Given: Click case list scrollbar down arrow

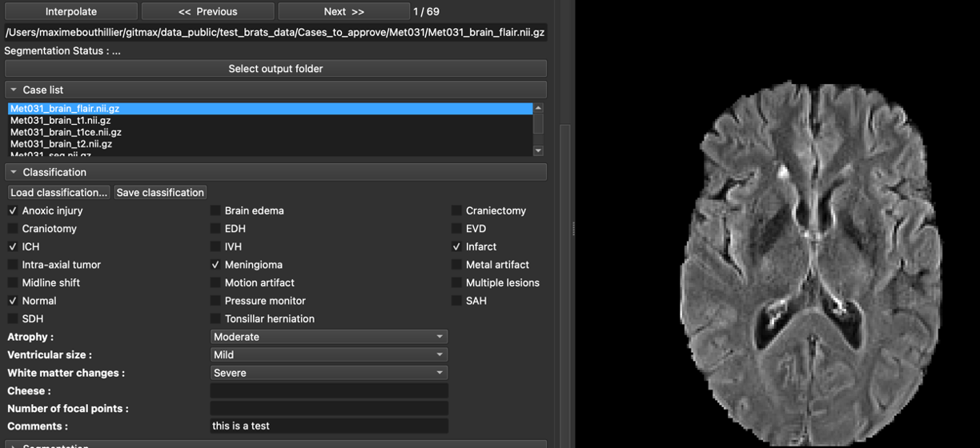Looking at the screenshot, I should coord(538,150).
